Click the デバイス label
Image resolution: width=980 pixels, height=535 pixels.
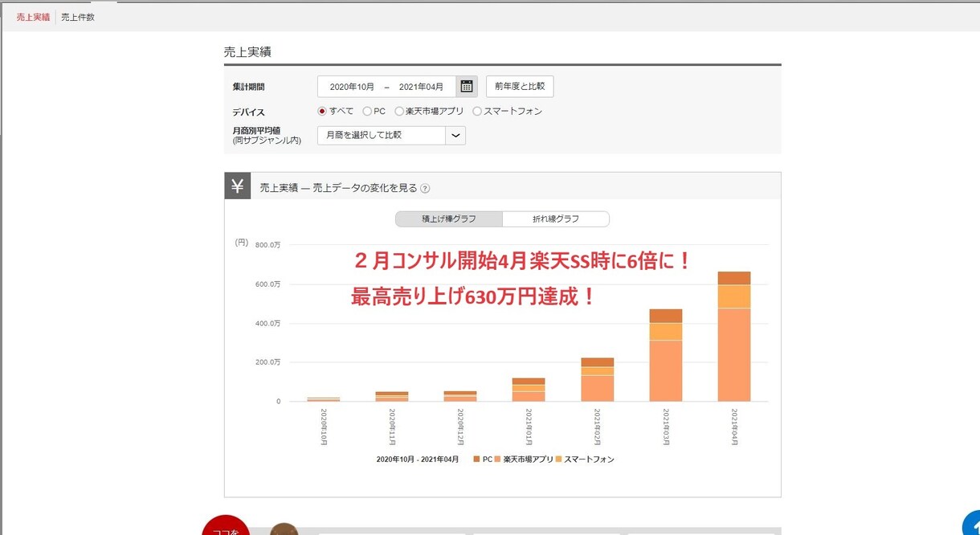tap(249, 112)
